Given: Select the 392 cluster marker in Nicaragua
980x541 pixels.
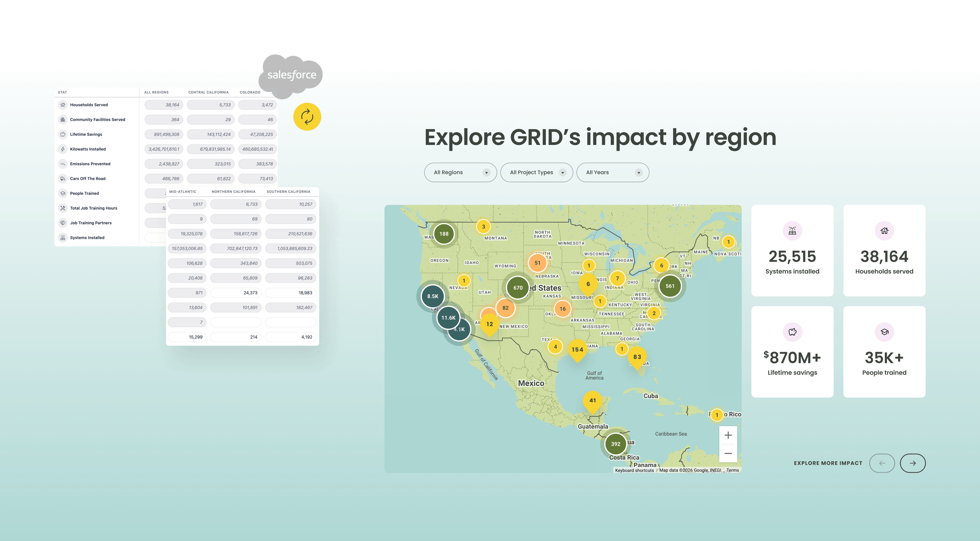Looking at the screenshot, I should (615, 444).
